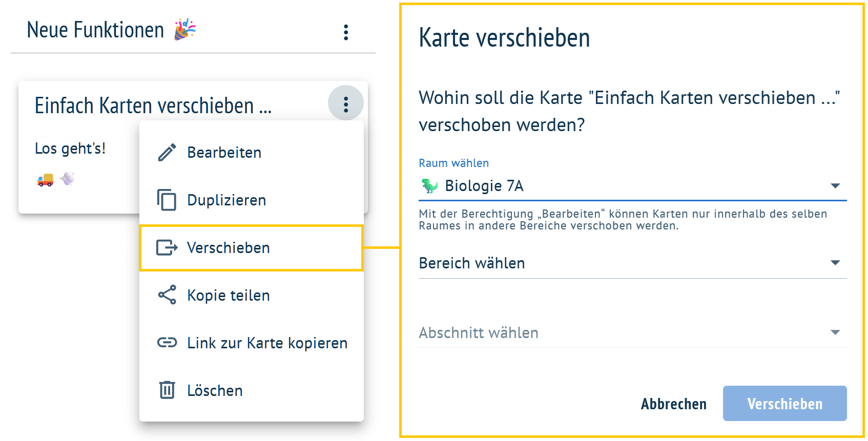This screenshot has width=868, height=441.
Task: Click the trash can icon for Löschen
Action: pos(167,390)
